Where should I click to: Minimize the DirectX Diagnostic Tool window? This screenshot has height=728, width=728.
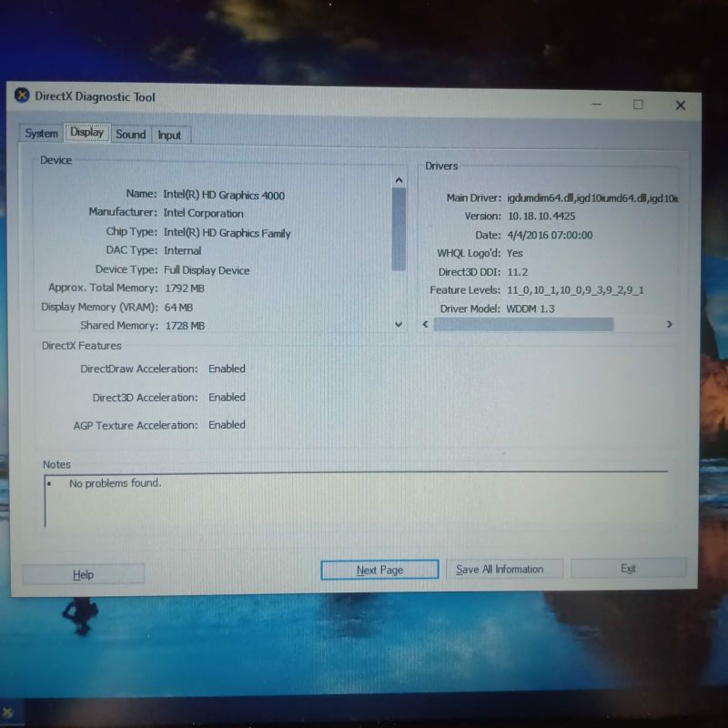tap(596, 104)
